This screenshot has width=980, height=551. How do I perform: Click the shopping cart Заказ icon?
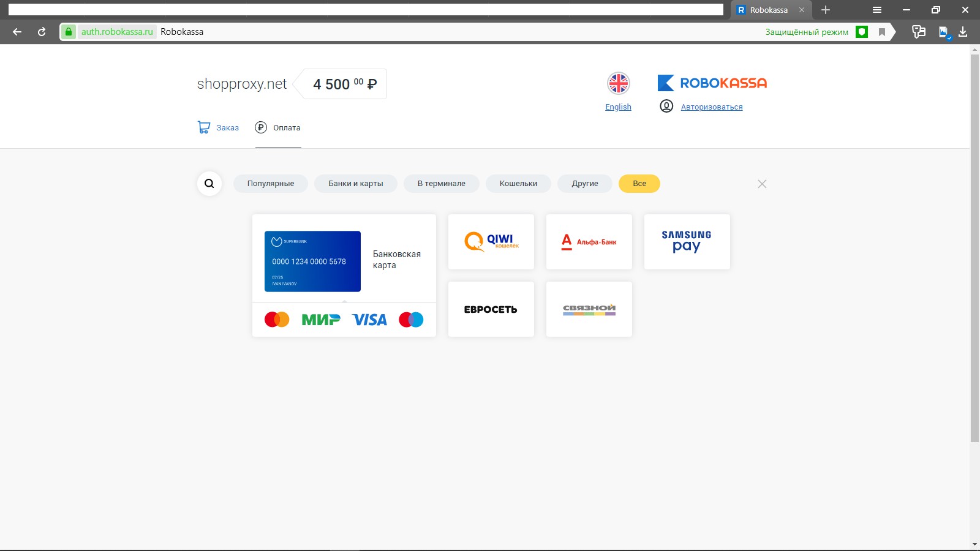[x=204, y=127]
